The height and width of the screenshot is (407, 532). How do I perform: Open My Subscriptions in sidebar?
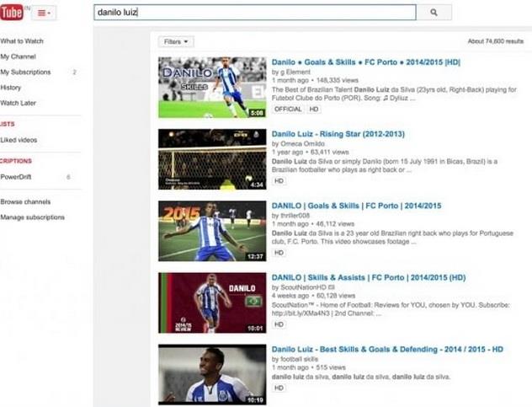(25, 72)
